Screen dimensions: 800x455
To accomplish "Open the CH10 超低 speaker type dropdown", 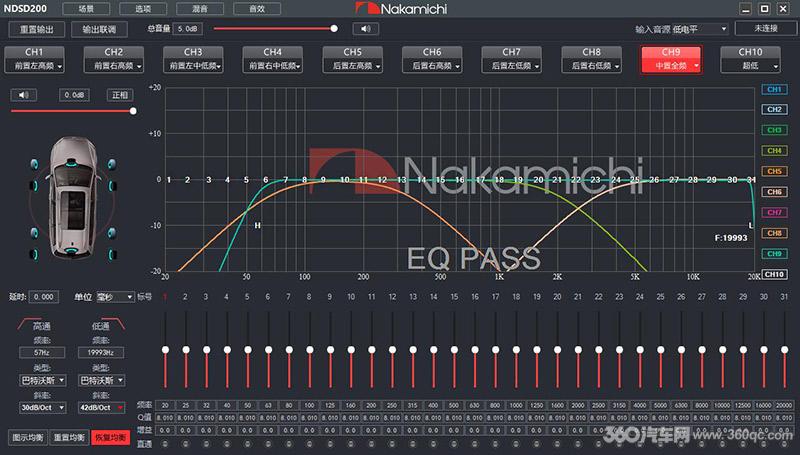I will click(751, 66).
